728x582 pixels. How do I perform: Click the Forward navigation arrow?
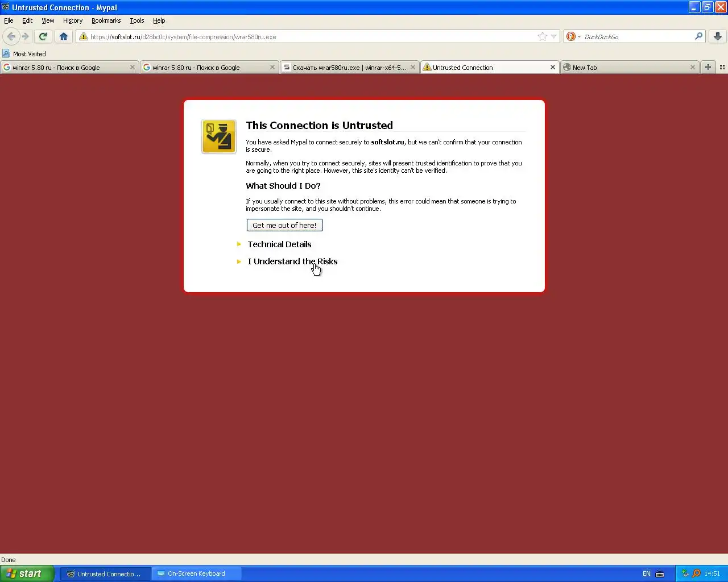click(26, 36)
